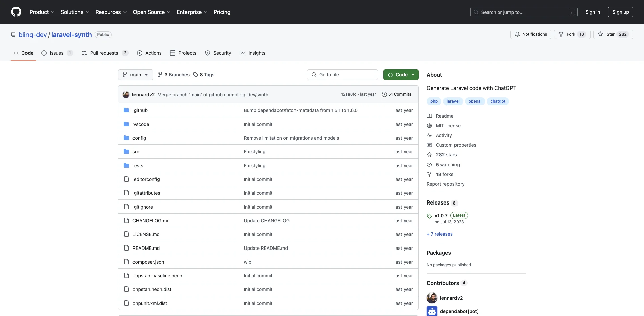Click the + 7 releases link
The image size is (644, 316).
[440, 234]
